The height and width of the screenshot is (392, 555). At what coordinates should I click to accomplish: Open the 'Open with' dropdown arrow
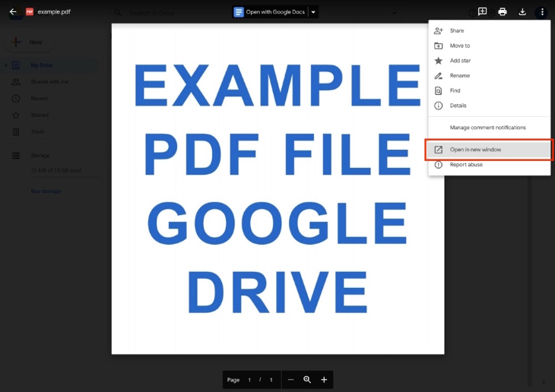click(313, 12)
